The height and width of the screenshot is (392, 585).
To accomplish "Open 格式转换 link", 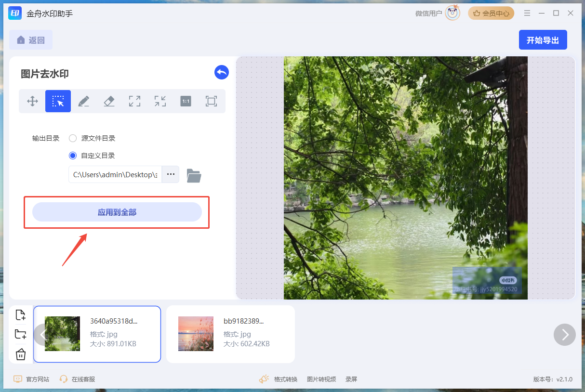I will click(x=286, y=379).
